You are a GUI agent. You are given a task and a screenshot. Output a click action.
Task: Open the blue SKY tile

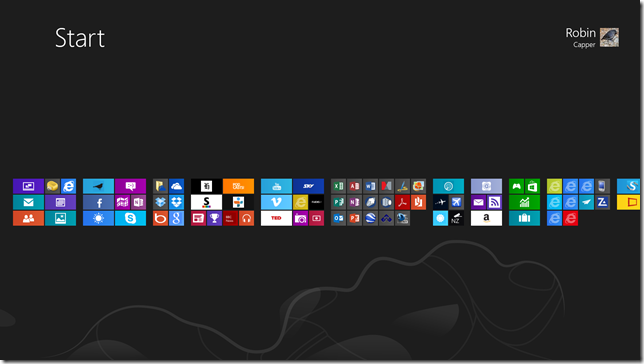click(308, 186)
